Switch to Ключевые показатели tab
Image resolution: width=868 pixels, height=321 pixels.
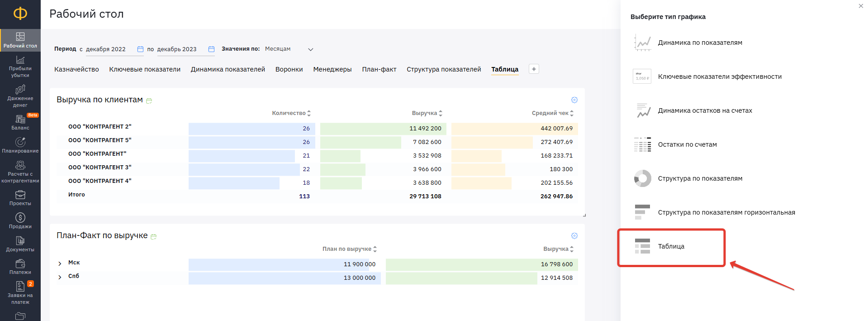pos(145,69)
